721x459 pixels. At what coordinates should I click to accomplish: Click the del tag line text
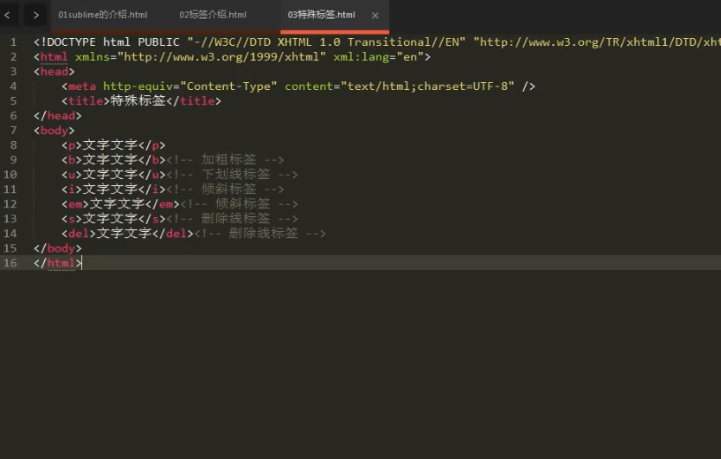point(127,234)
